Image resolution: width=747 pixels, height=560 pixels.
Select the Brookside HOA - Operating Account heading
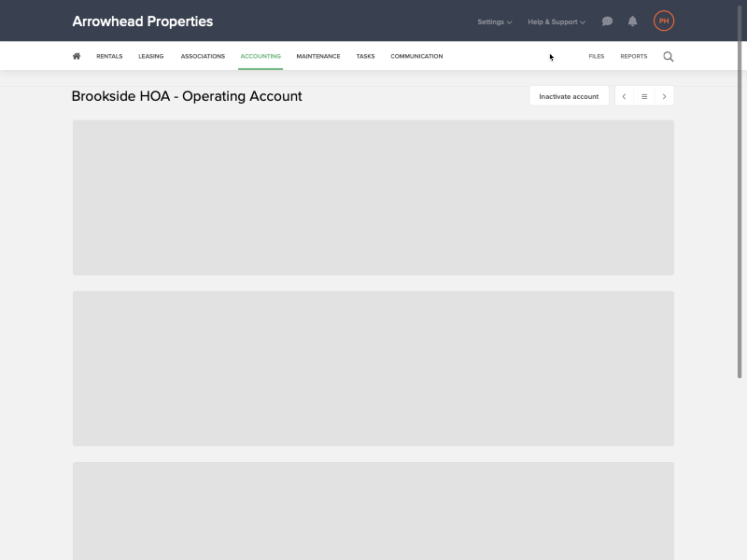click(187, 96)
